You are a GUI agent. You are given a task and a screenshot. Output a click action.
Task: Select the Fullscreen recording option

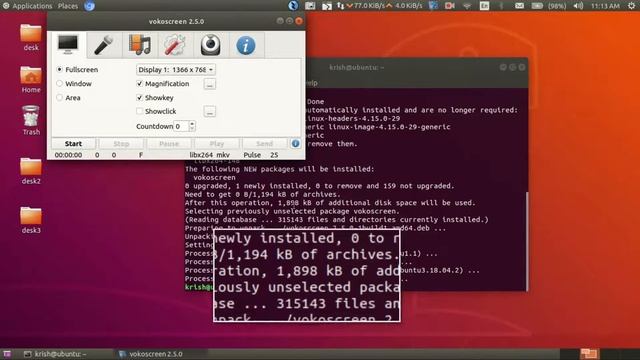coord(77,70)
